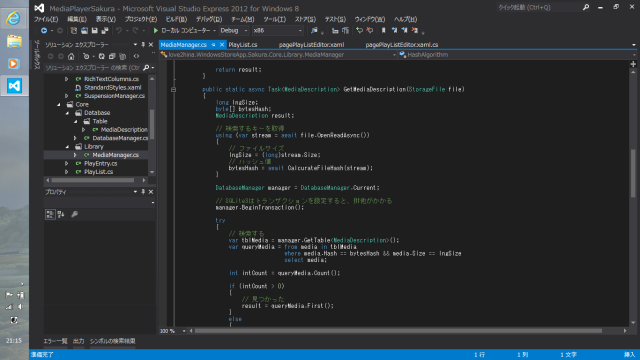
Task: Expand the PlayEntry.cs node
Action: click(67, 164)
